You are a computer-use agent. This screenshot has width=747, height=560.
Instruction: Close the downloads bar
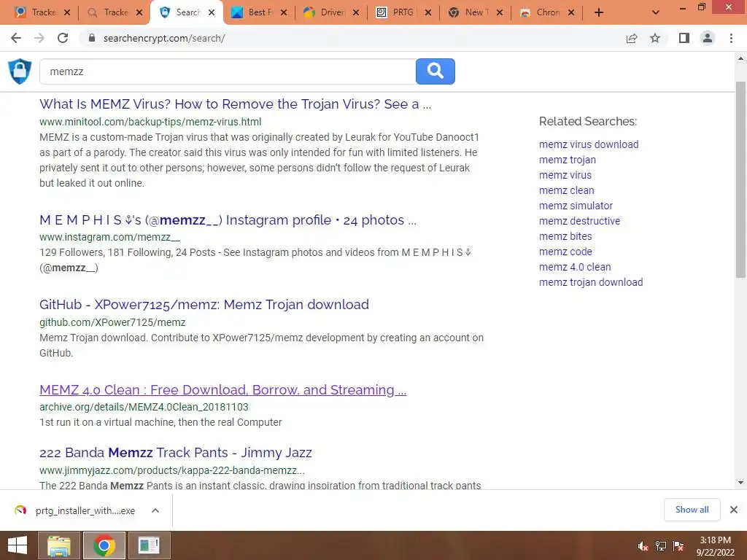[x=734, y=510]
